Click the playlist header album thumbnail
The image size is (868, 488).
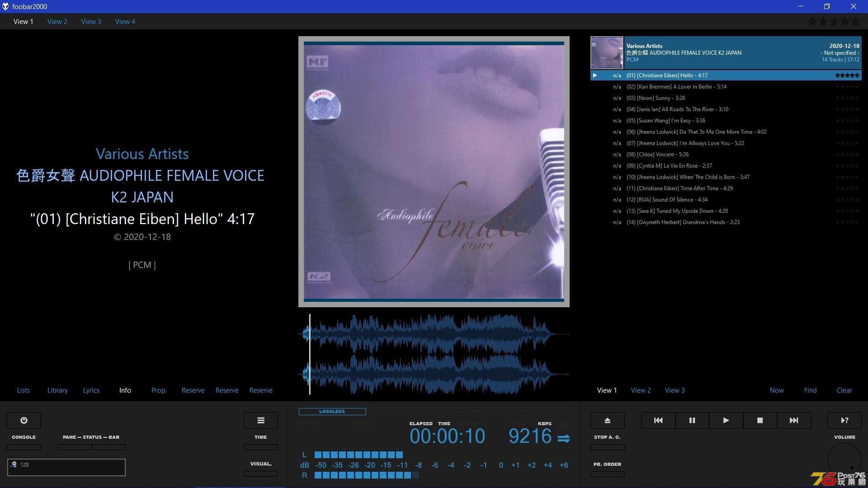607,53
